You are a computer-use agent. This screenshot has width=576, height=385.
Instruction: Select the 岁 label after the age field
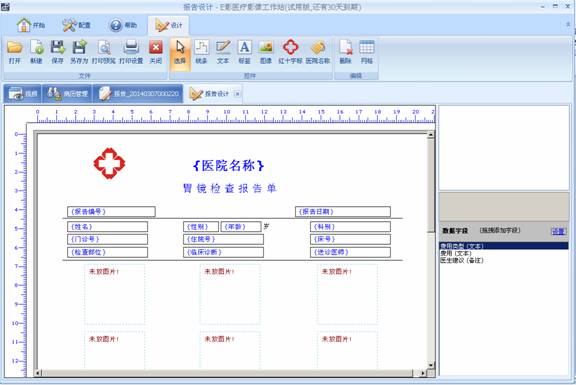pyautogui.click(x=266, y=226)
